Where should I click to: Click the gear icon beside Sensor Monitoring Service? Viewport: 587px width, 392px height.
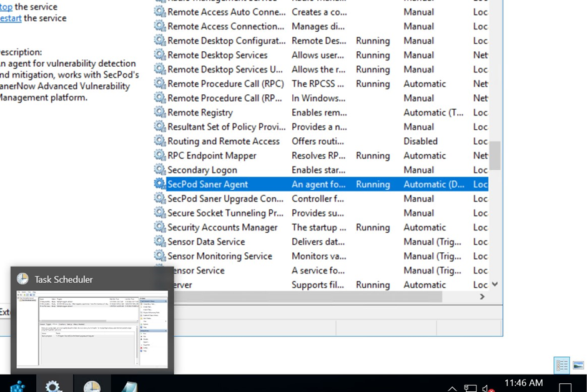160,255
